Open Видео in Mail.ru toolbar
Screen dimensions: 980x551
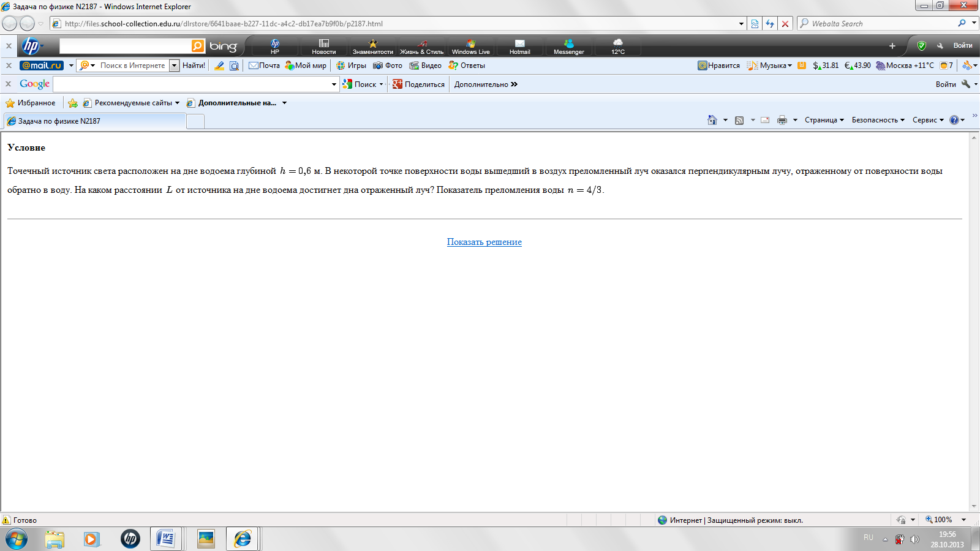pos(426,66)
